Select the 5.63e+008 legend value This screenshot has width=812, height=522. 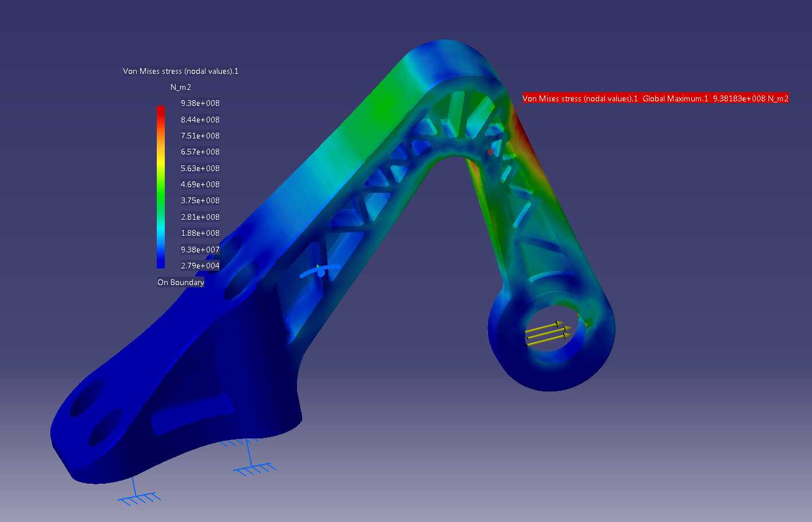click(x=200, y=168)
